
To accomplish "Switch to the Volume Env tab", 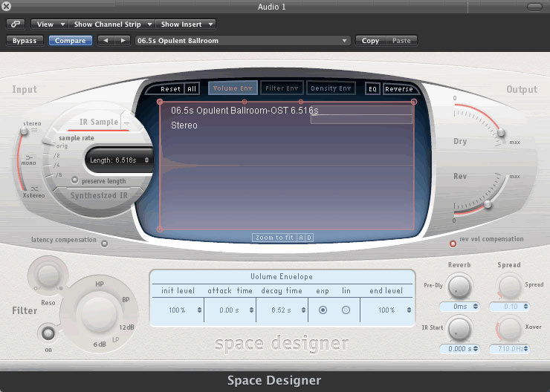I will click(x=233, y=88).
